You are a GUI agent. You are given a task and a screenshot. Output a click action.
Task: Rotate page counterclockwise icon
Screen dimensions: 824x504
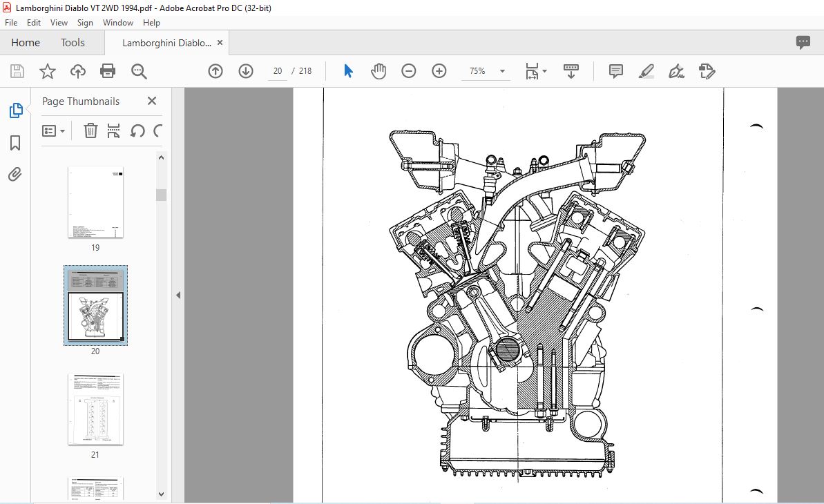pos(137,130)
